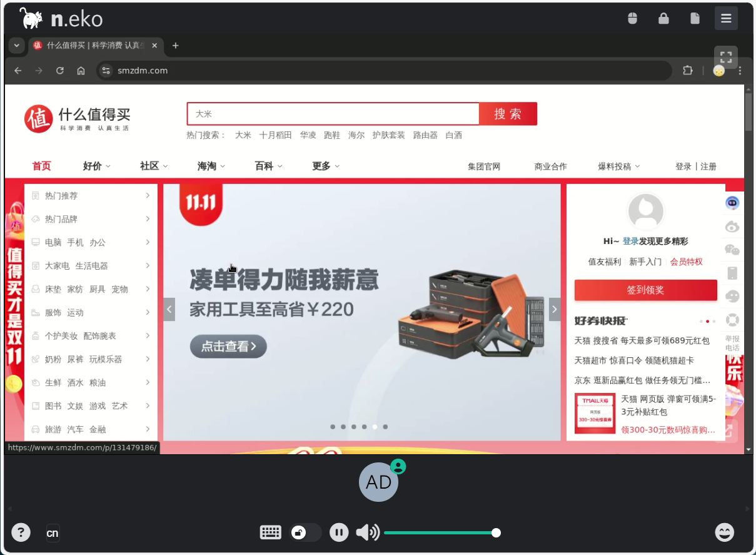756x555 pixels.
Task: Click the TMALL coupon thumbnail image
Action: [595, 413]
